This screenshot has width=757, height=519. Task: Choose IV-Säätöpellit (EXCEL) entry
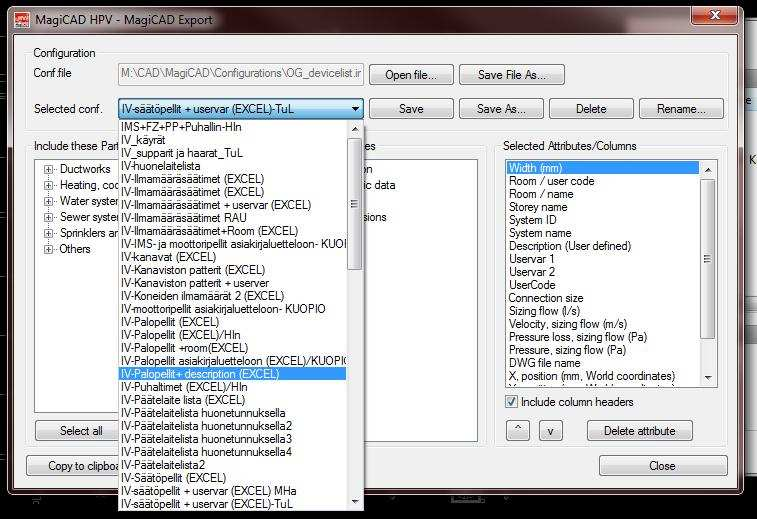pos(232,478)
